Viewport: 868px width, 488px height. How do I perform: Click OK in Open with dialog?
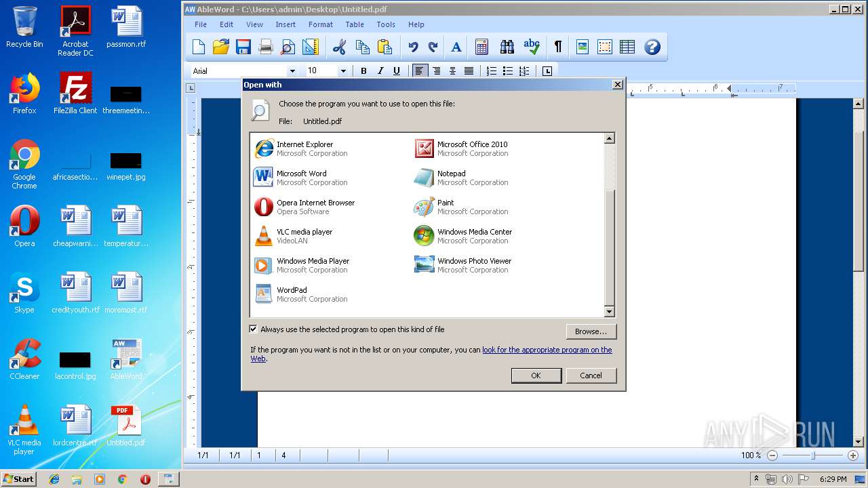536,375
